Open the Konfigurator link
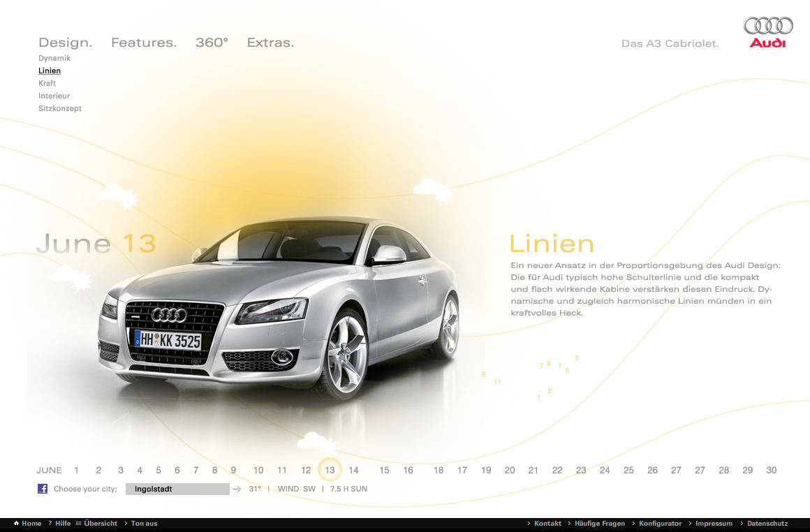The width and height of the screenshot is (810, 532). 660,523
